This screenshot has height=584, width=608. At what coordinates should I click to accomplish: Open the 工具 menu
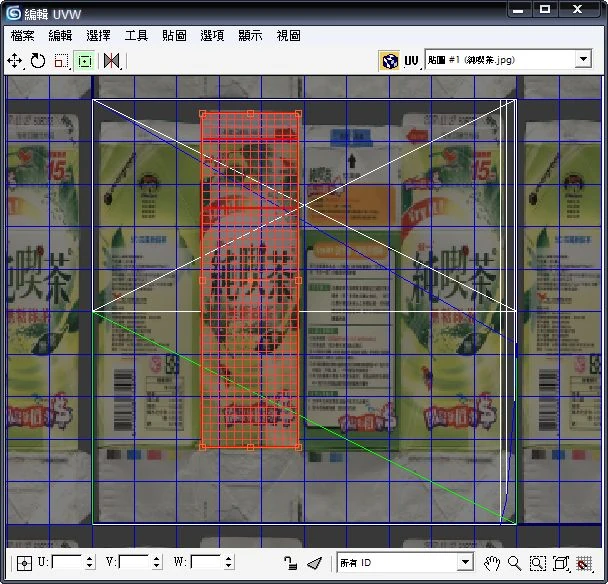pyautogui.click(x=136, y=36)
